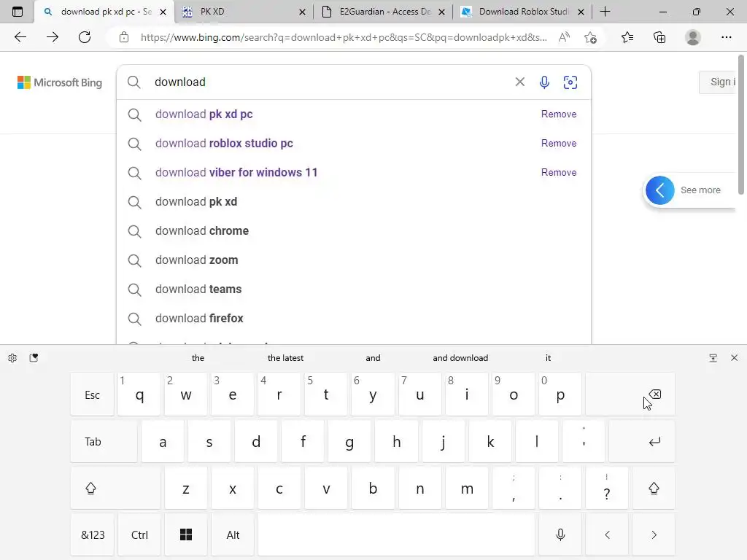Select the download pk xd pc tab
Image resolution: width=747 pixels, height=560 pixels.
[104, 12]
